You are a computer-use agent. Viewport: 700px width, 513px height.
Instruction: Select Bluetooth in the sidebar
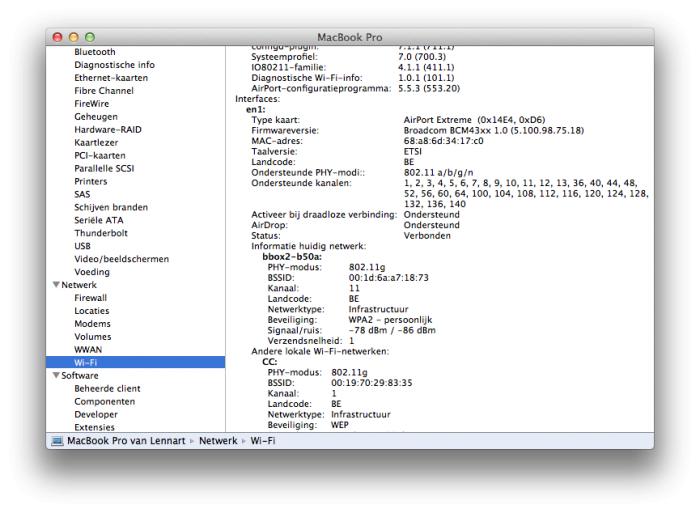[95, 52]
